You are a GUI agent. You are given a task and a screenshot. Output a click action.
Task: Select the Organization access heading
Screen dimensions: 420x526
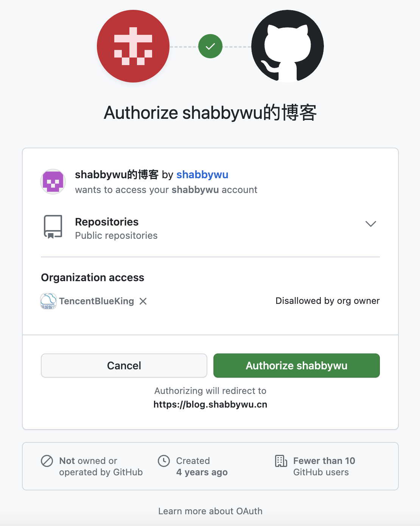coord(92,277)
